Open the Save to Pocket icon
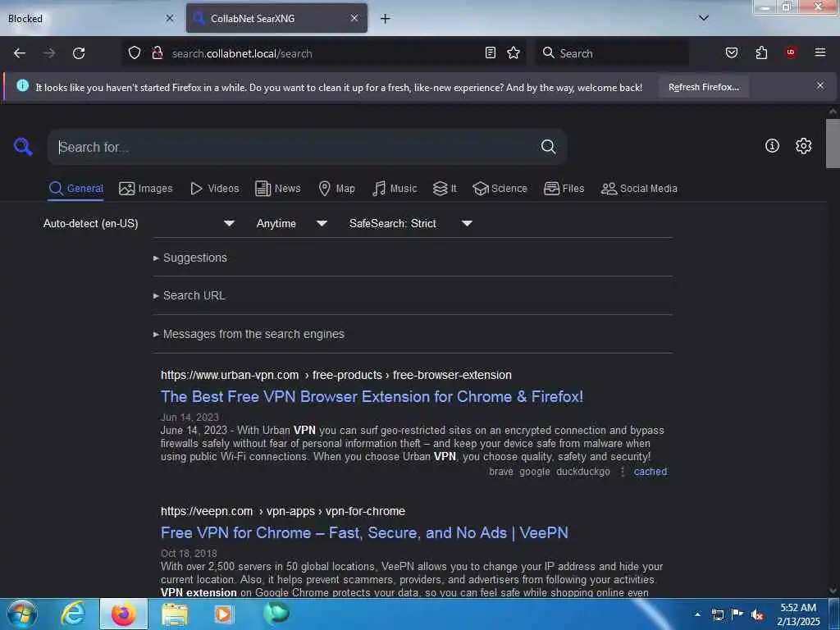Viewport: 840px width, 630px height. (732, 52)
